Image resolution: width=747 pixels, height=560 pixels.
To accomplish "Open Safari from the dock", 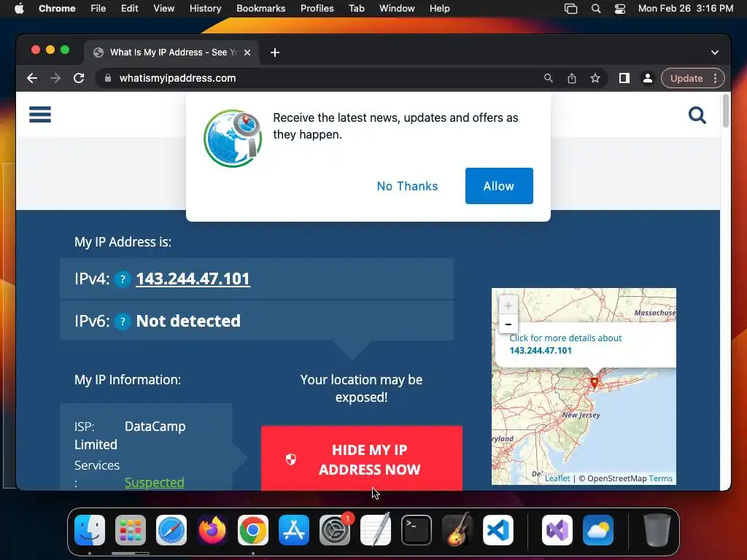I will [x=171, y=530].
